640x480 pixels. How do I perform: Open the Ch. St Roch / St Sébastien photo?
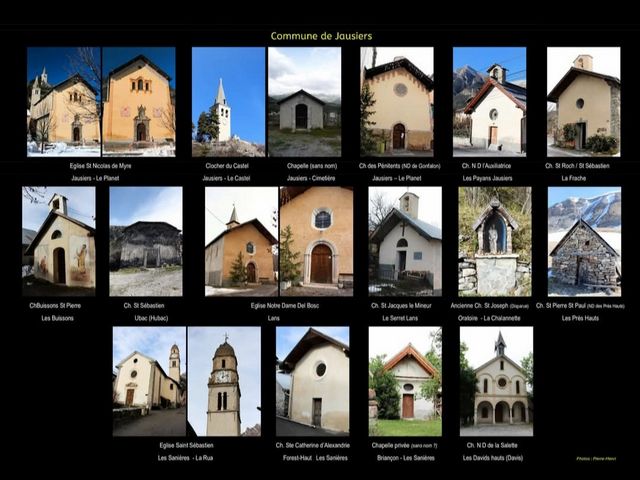tap(583, 101)
